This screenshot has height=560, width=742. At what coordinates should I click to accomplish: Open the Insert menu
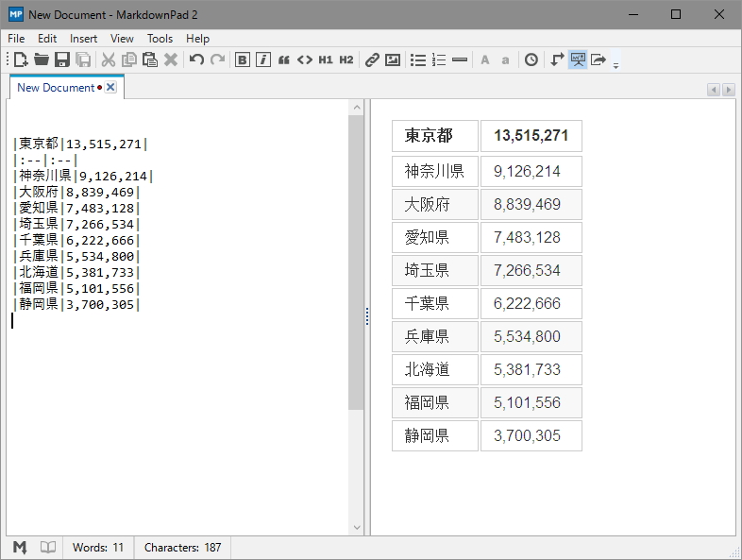(83, 39)
